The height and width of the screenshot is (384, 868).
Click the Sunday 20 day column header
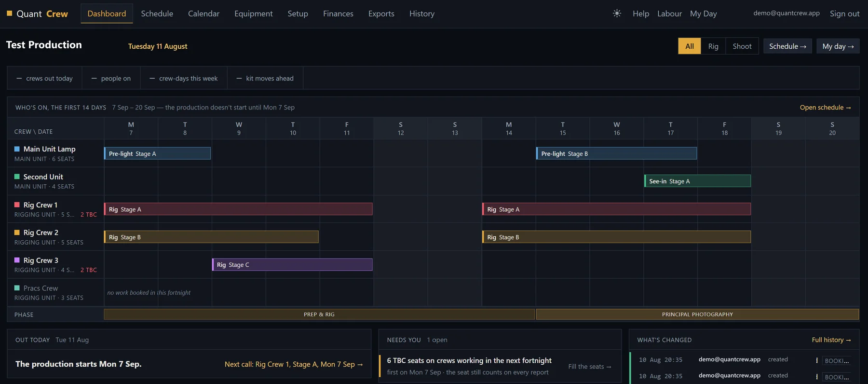832,128
